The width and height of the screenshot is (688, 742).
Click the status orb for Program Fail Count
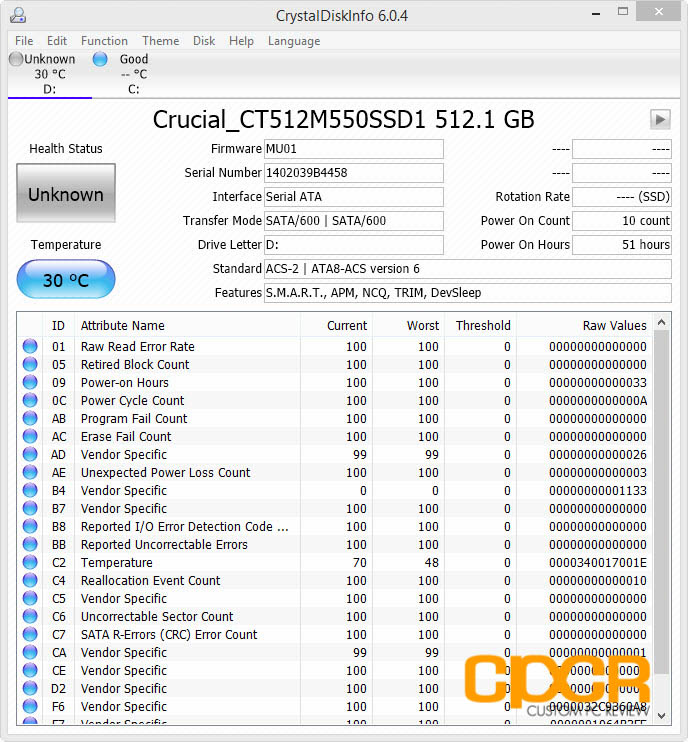coord(30,418)
